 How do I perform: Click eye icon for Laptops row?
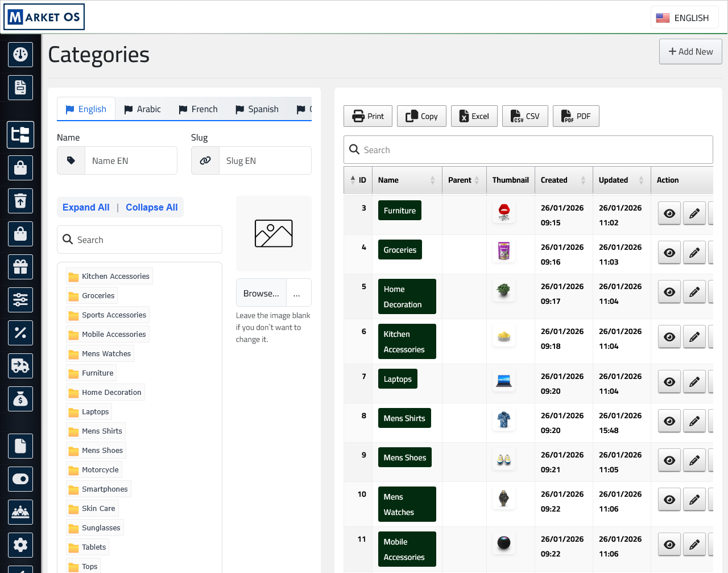669,382
